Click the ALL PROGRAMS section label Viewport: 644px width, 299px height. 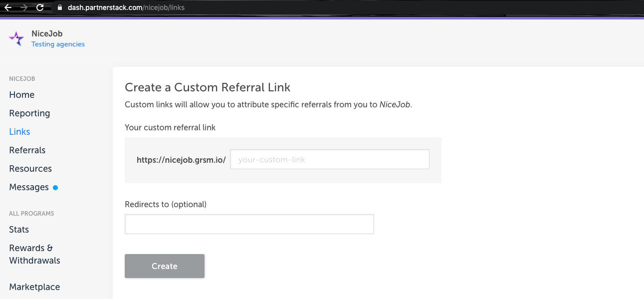pos(31,214)
